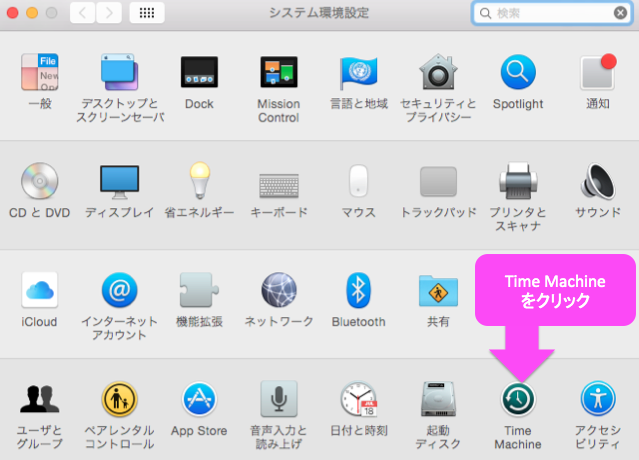Open 通知 (Notifications) preferences

click(x=598, y=72)
